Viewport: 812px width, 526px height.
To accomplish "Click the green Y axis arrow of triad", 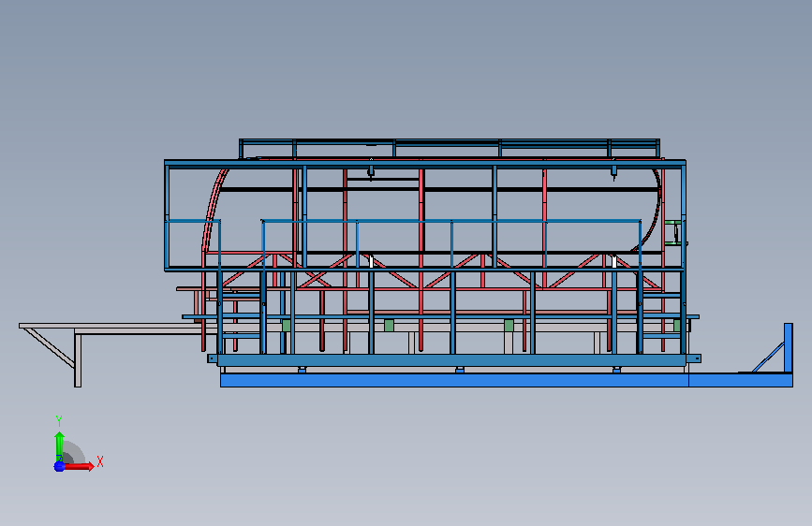I will 60,446.
